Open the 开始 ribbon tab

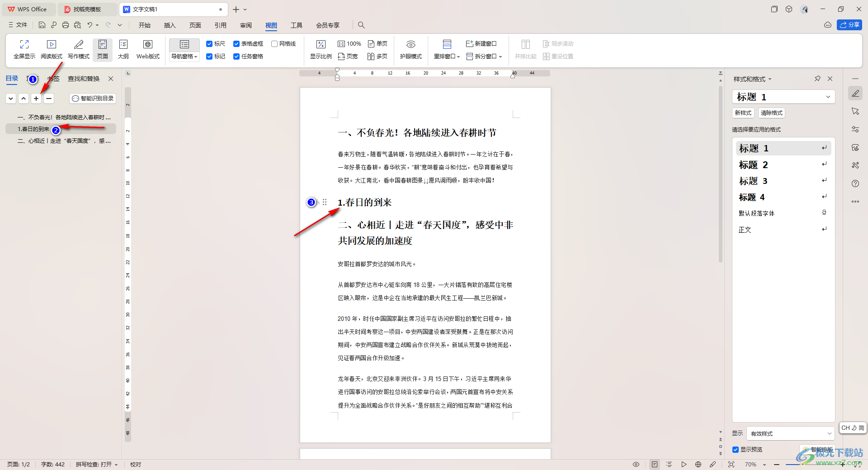[x=144, y=25]
